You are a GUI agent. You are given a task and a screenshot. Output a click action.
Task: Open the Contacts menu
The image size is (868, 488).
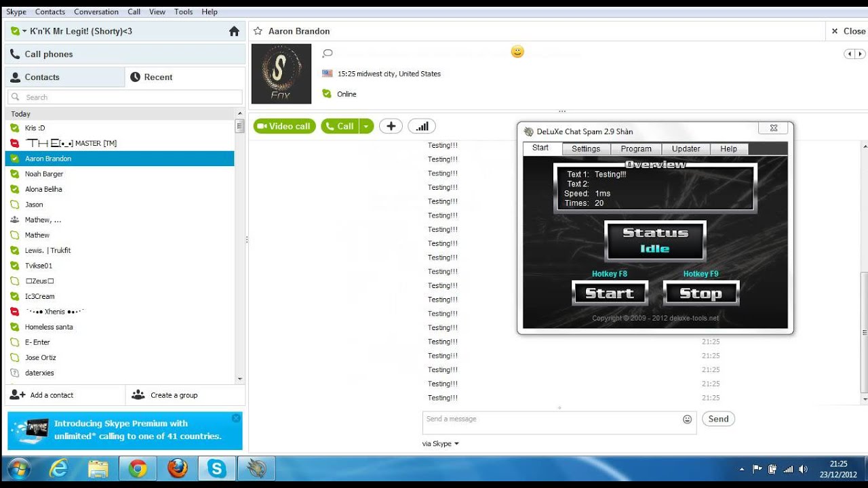click(x=50, y=12)
